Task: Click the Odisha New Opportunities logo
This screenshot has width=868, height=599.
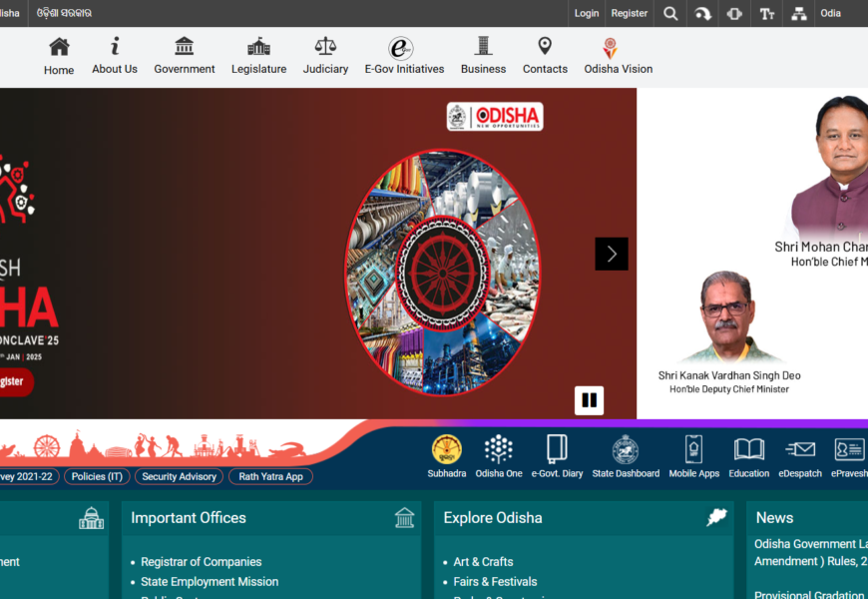Action: [x=495, y=117]
